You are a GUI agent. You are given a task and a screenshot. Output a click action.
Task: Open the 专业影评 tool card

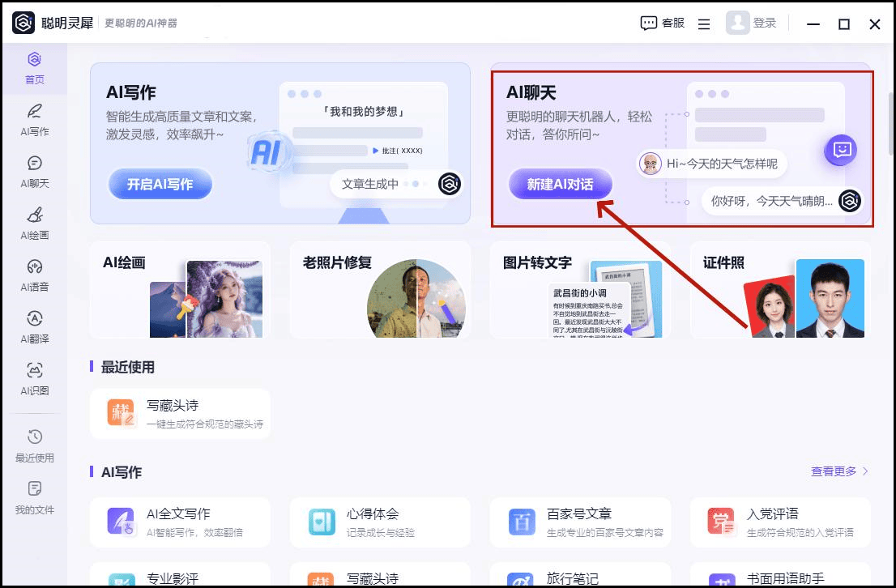coord(180,574)
